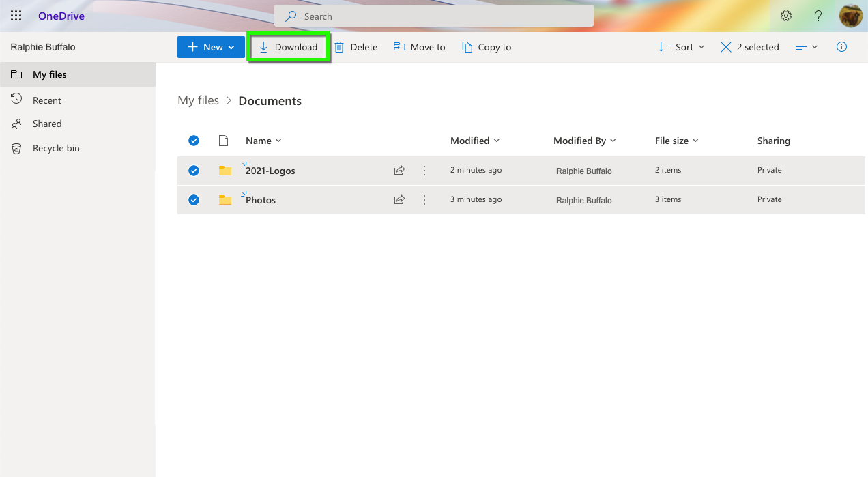Click the Download button
This screenshot has width=868, height=477.
(289, 47)
